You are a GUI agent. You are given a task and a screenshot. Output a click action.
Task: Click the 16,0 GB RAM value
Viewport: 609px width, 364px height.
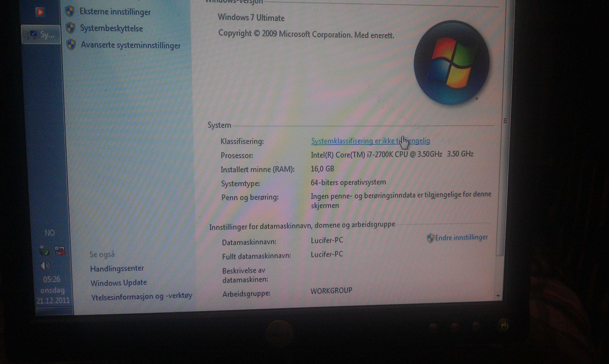[x=322, y=169]
